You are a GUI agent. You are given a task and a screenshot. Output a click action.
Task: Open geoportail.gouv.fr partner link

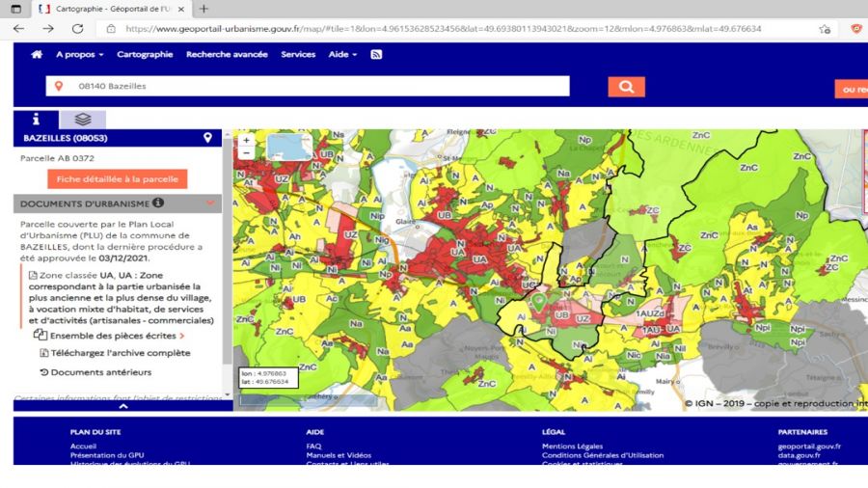coord(809,446)
